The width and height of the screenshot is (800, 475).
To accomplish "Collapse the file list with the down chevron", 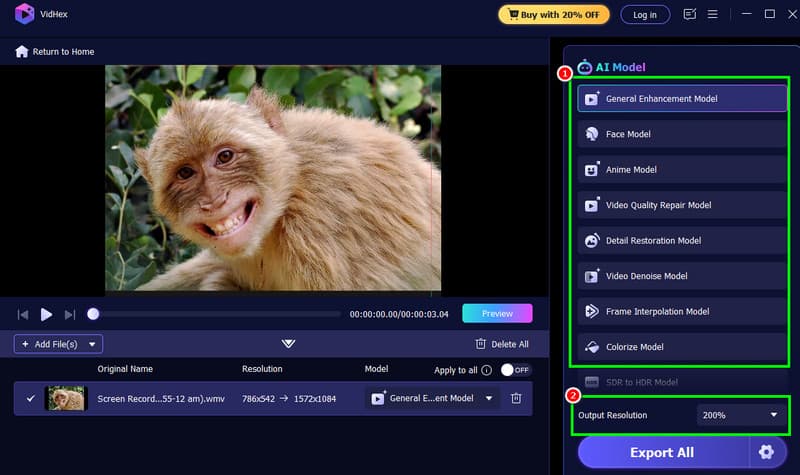I will (288, 344).
